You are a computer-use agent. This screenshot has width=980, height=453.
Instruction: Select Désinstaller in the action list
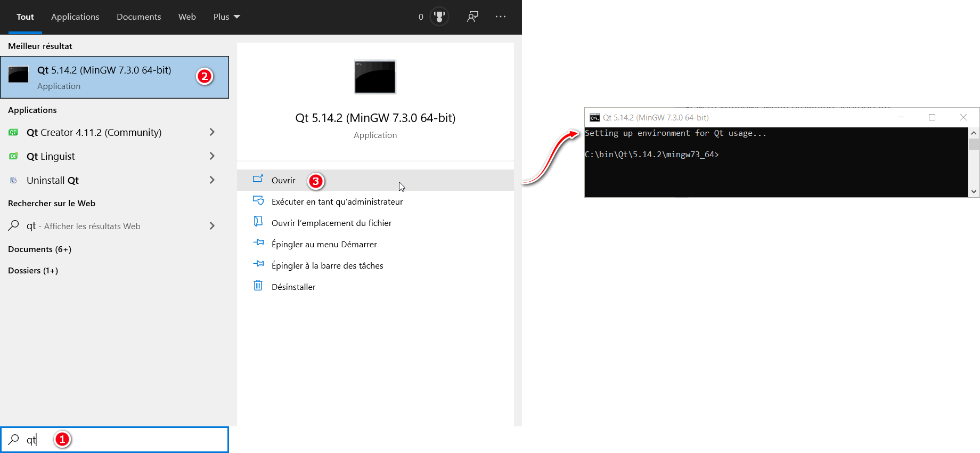click(375, 287)
